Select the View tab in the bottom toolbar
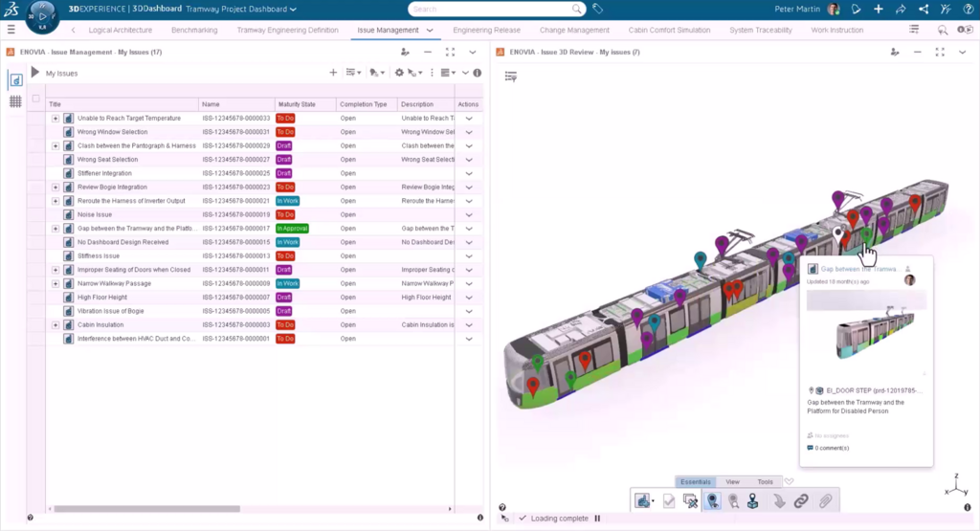 pos(732,482)
